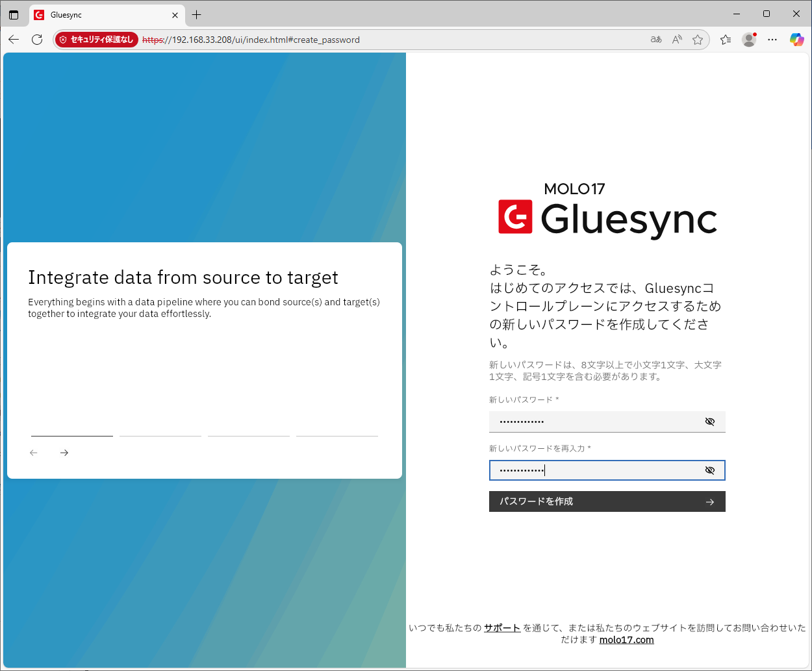
Task: Open the サポート link
Action: click(x=502, y=628)
